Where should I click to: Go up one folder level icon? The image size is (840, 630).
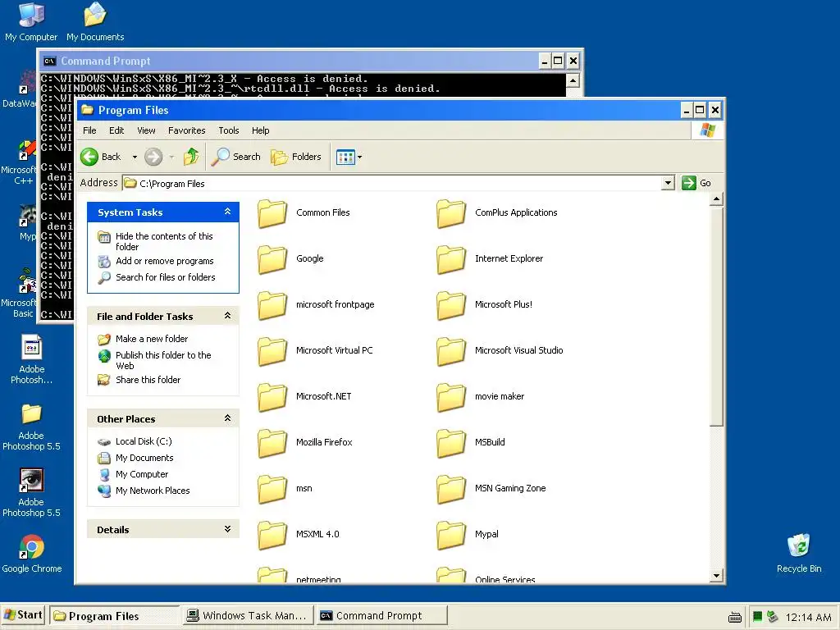(191, 157)
